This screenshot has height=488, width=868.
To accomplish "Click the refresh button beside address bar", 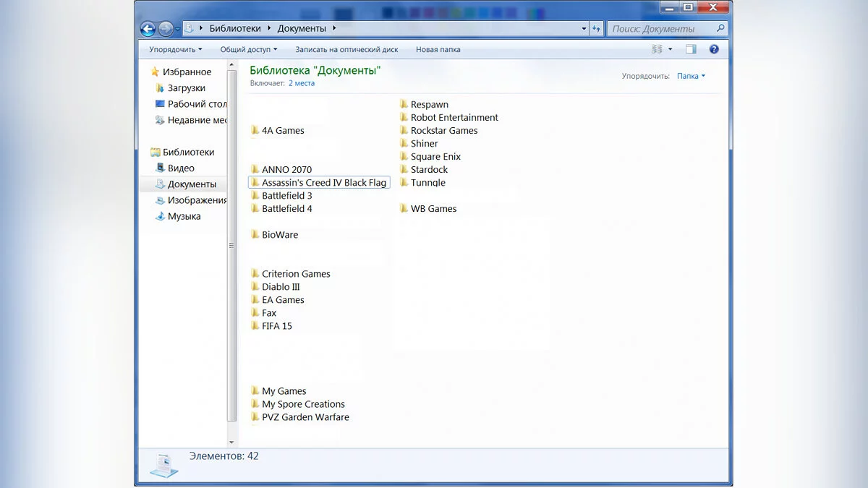I will (597, 29).
